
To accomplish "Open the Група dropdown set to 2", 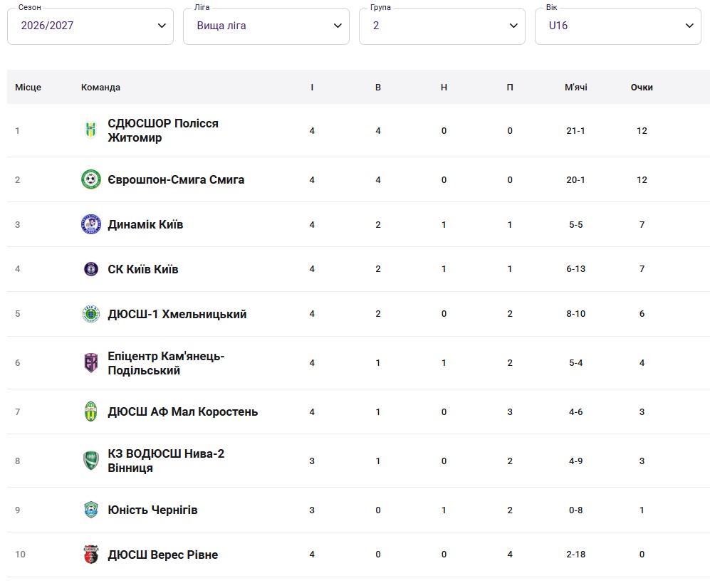I will coord(442,26).
